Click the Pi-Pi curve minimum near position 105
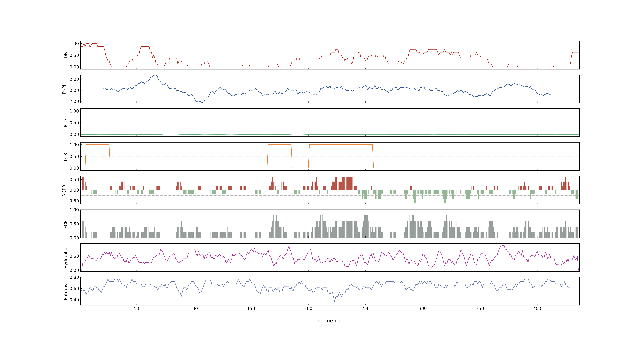644x343 pixels. click(x=202, y=102)
